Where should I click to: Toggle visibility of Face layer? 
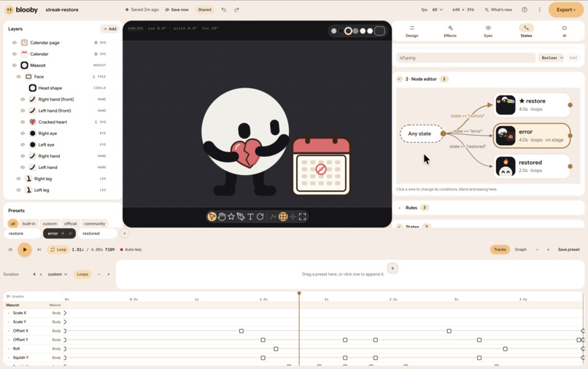click(18, 77)
